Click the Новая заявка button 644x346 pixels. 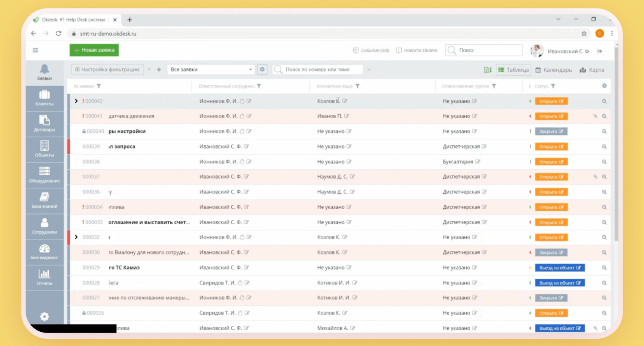(94, 50)
